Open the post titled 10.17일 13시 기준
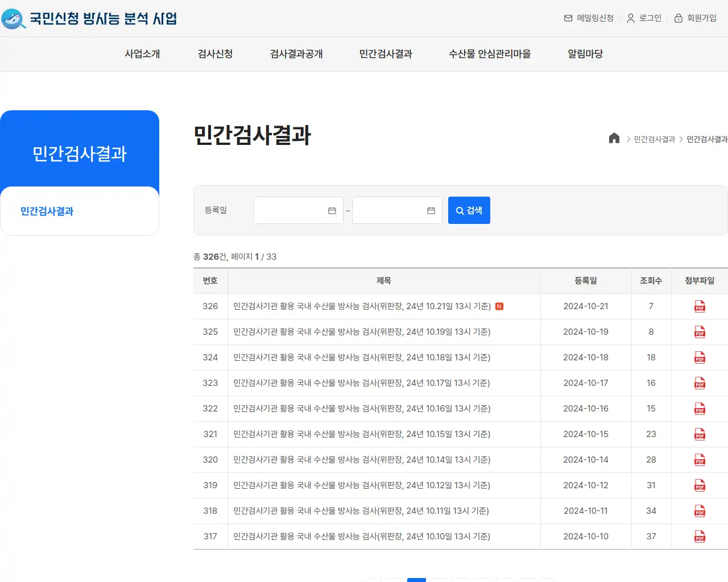The image size is (728, 582). [x=362, y=383]
